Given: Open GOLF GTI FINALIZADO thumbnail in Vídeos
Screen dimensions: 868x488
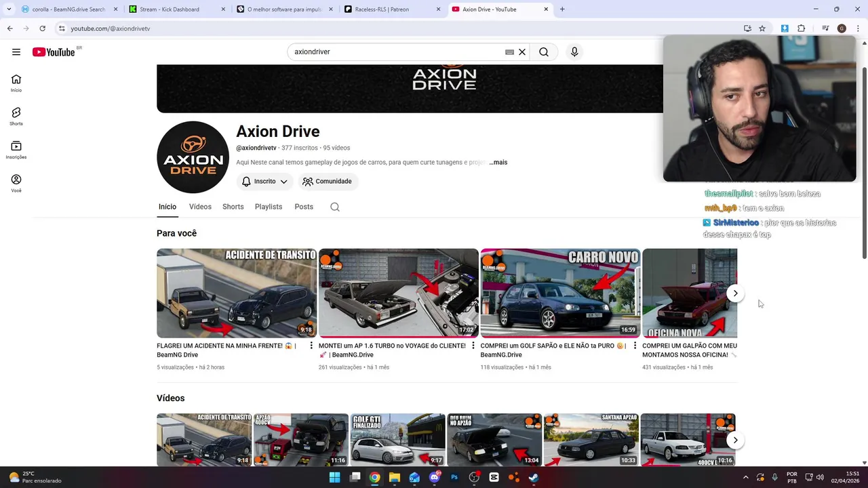Looking at the screenshot, I should point(397,440).
